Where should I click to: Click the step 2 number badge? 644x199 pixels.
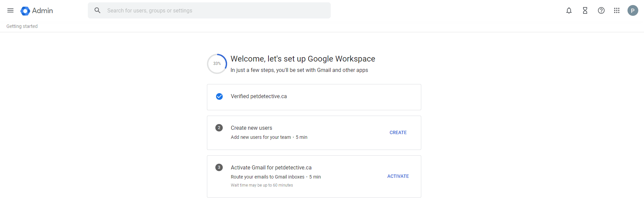[219, 128]
